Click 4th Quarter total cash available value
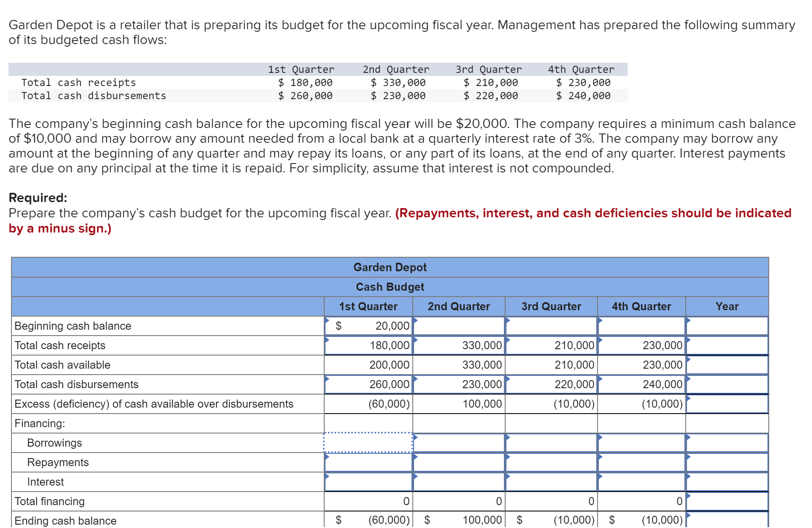812x528 pixels. click(x=662, y=365)
